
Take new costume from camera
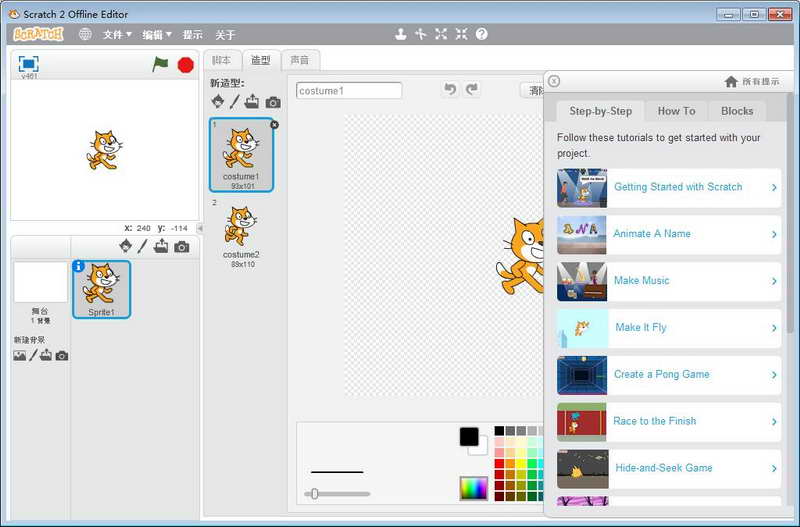click(273, 103)
